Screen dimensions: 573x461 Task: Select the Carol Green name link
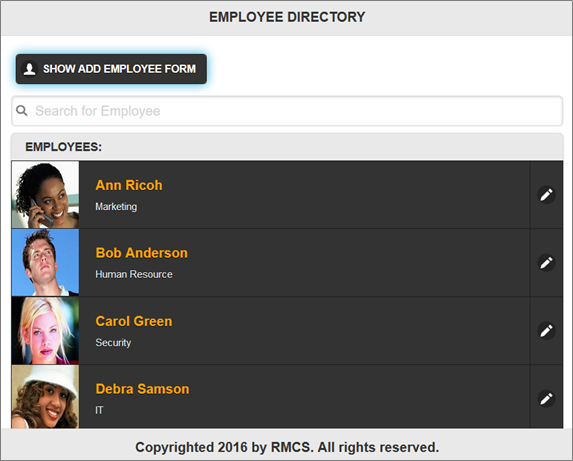click(134, 321)
